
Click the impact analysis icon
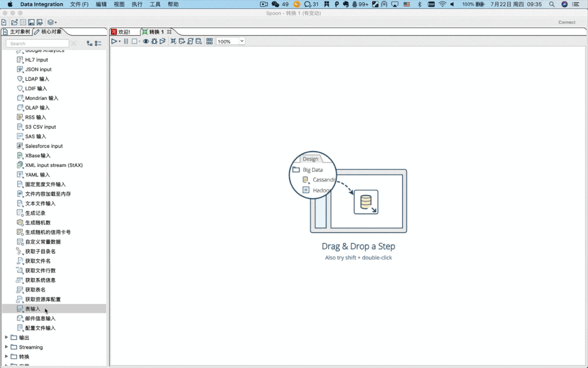(182, 41)
